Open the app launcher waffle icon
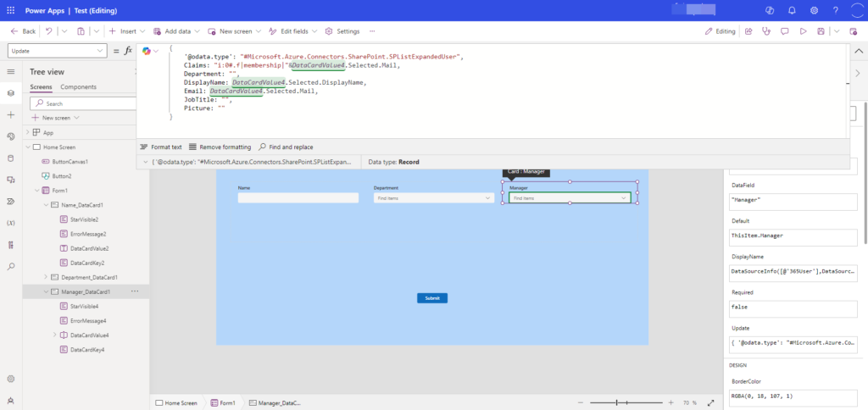 point(10,9)
